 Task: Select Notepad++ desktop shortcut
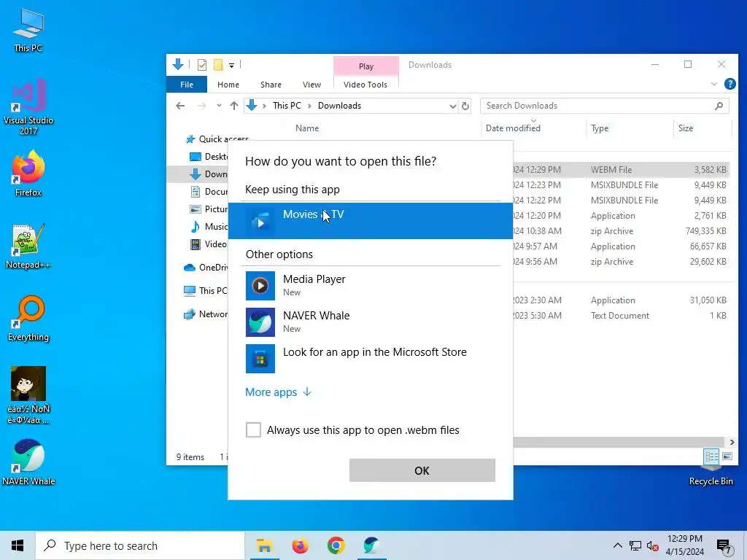tap(28, 246)
